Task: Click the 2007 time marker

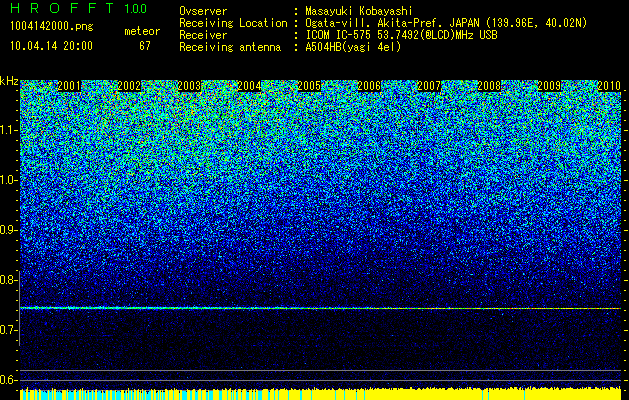Action: point(429,86)
